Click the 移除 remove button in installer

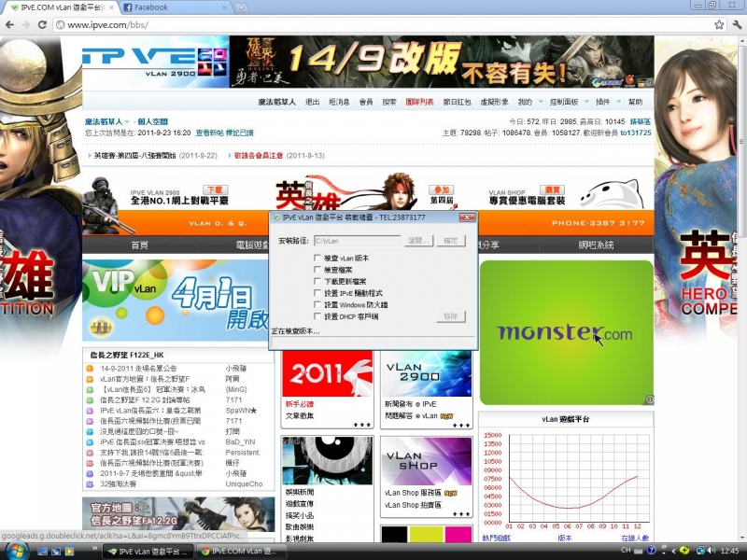(451, 316)
